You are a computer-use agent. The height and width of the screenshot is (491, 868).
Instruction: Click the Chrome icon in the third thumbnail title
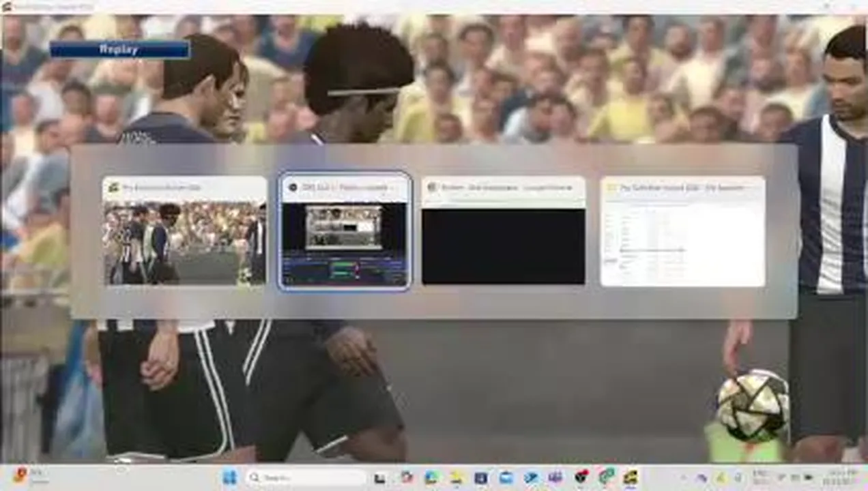pos(432,187)
